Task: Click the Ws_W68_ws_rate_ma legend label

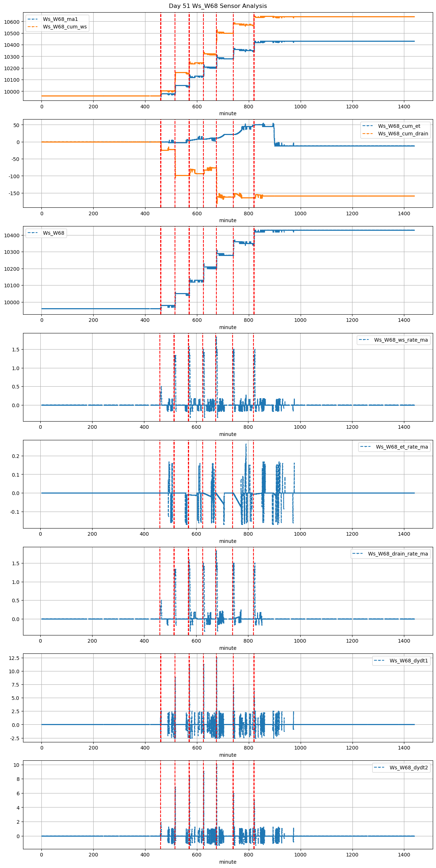Action: coord(401,340)
